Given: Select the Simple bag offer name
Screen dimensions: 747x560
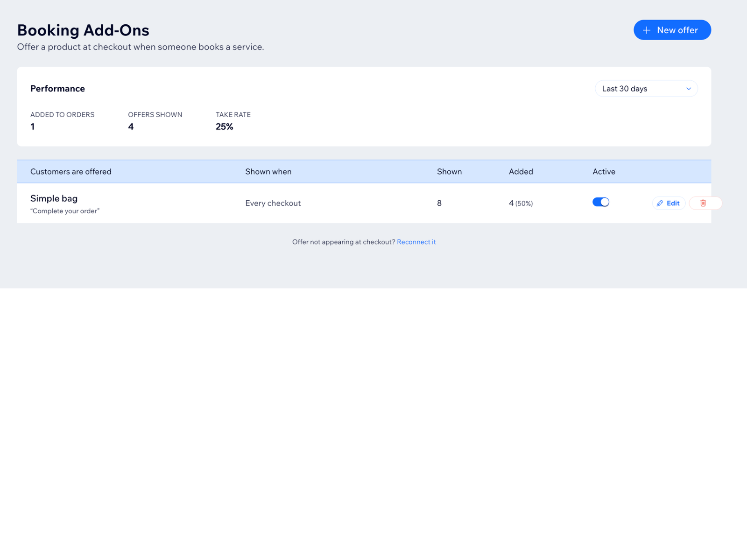Looking at the screenshot, I should [x=54, y=198].
